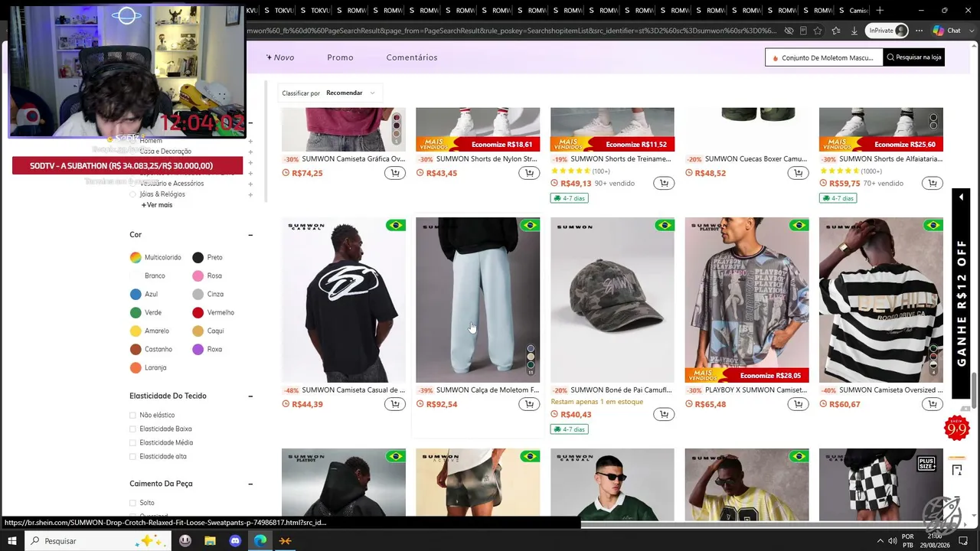Expand the Vestuário e Acessórios category
This screenshot has height=551, width=980.
[x=250, y=184]
